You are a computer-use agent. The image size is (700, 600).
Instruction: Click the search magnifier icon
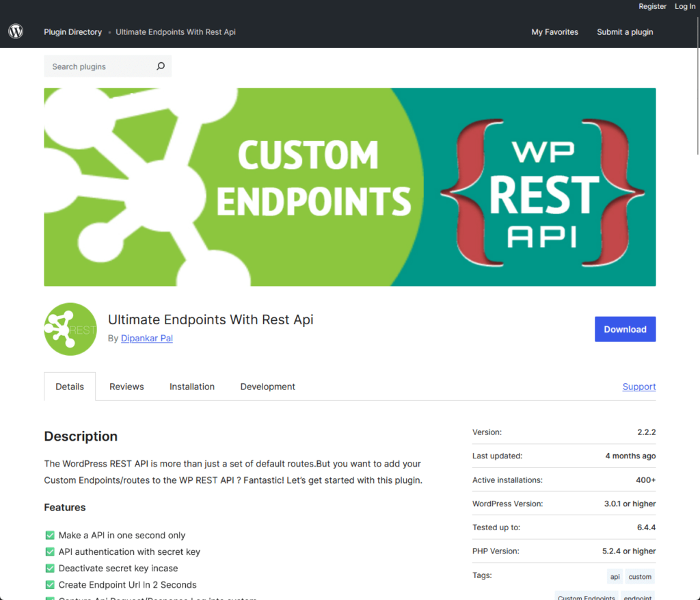(x=161, y=66)
